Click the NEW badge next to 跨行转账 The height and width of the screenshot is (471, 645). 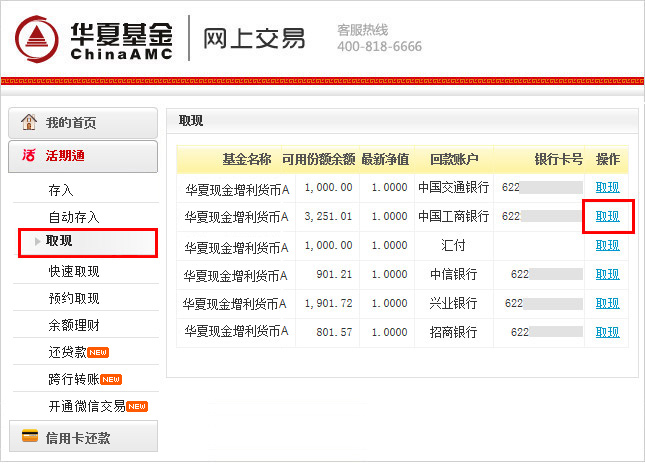(111, 379)
